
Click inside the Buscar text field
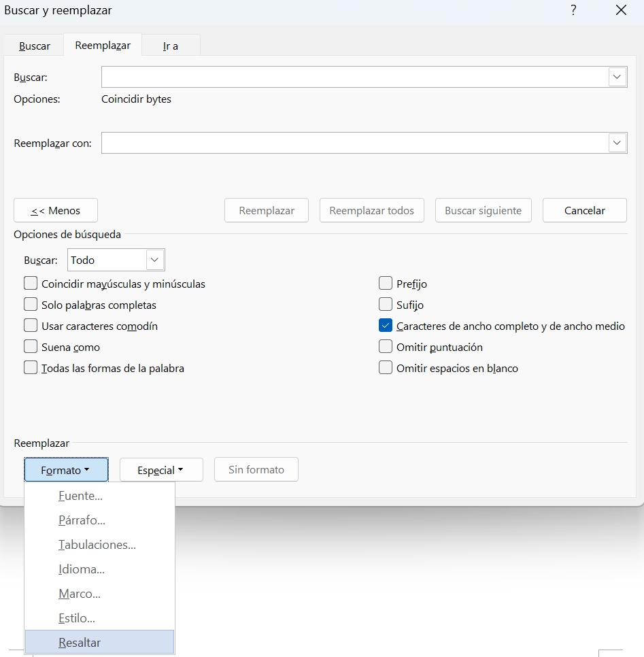[x=354, y=77]
